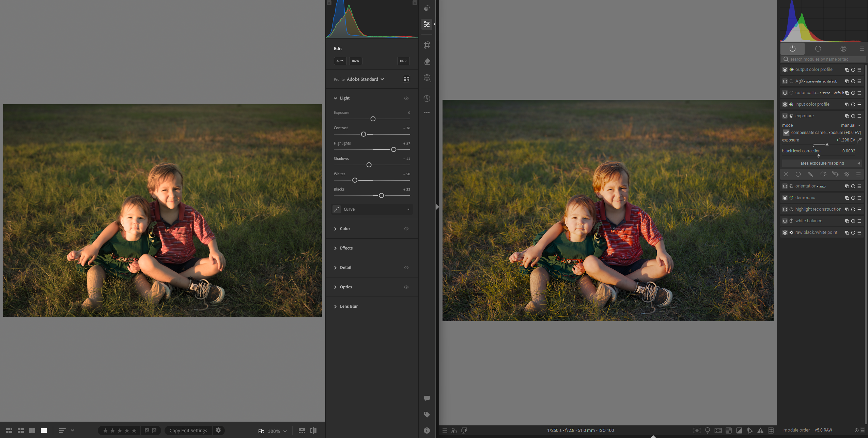
Task: Open the Masking tool in Lightroom sidebar
Action: 427,78
